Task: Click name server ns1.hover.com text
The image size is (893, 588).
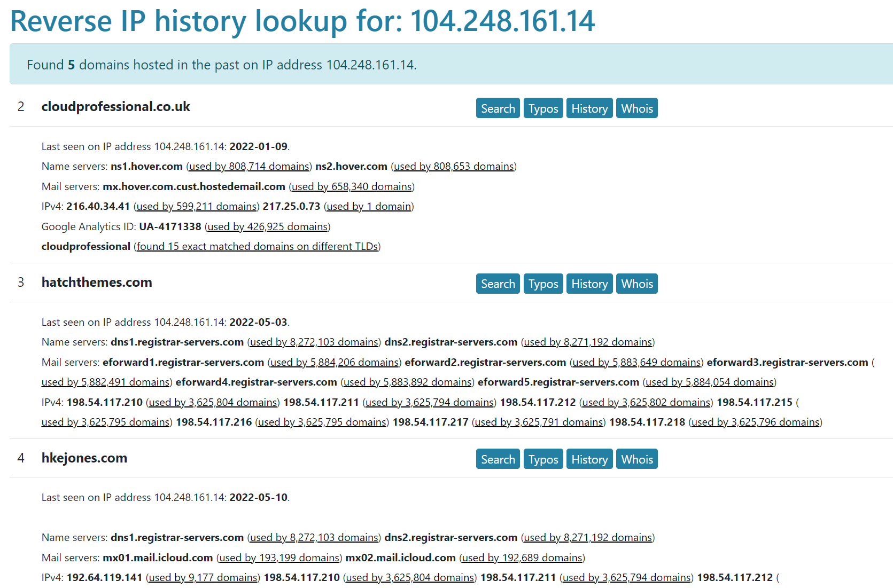Action: point(146,166)
